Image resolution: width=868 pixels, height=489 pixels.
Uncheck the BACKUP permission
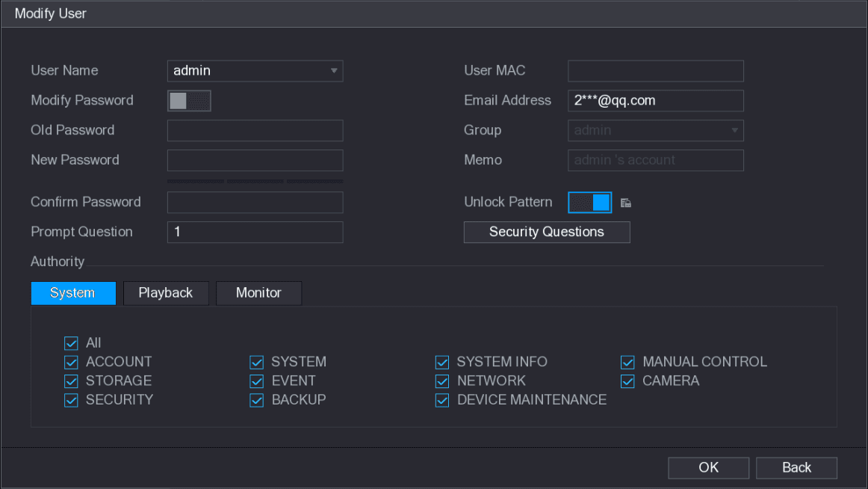tap(256, 400)
